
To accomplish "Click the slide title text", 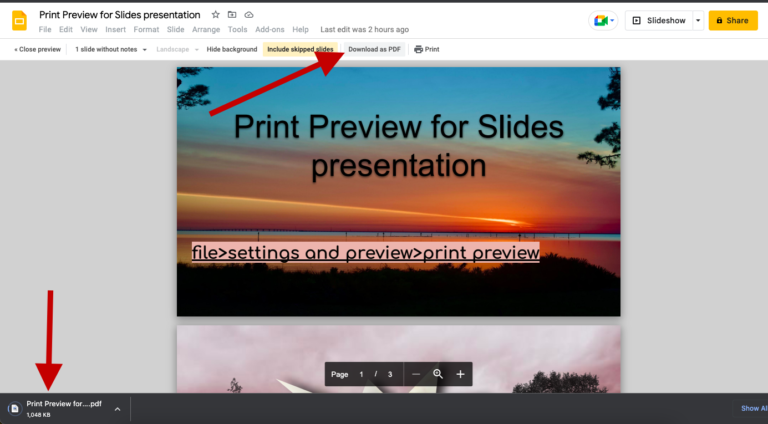I will pos(399,146).
